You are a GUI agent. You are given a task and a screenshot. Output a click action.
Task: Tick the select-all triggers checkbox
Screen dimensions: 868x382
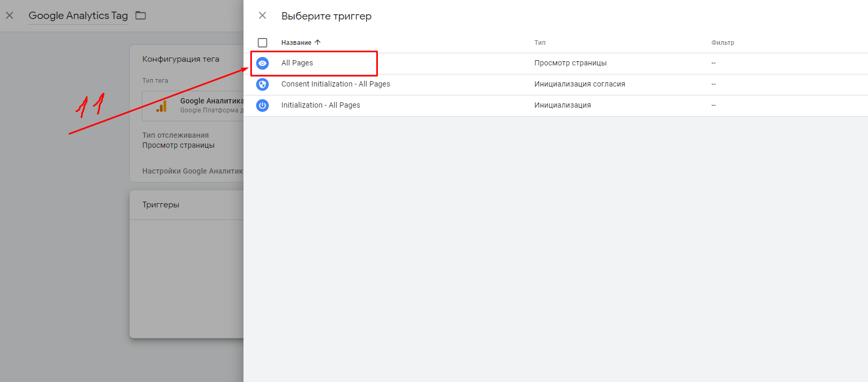tap(262, 43)
